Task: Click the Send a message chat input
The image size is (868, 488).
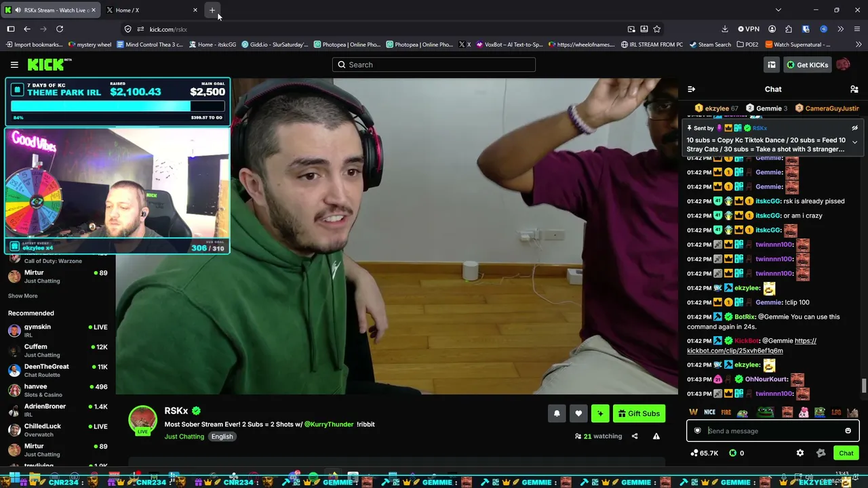Action: click(x=772, y=431)
